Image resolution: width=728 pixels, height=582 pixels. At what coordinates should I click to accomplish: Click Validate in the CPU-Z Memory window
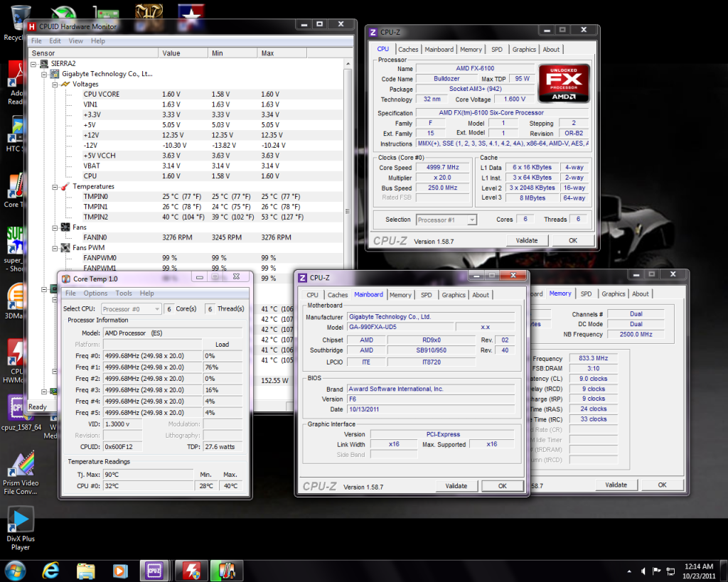point(616,485)
